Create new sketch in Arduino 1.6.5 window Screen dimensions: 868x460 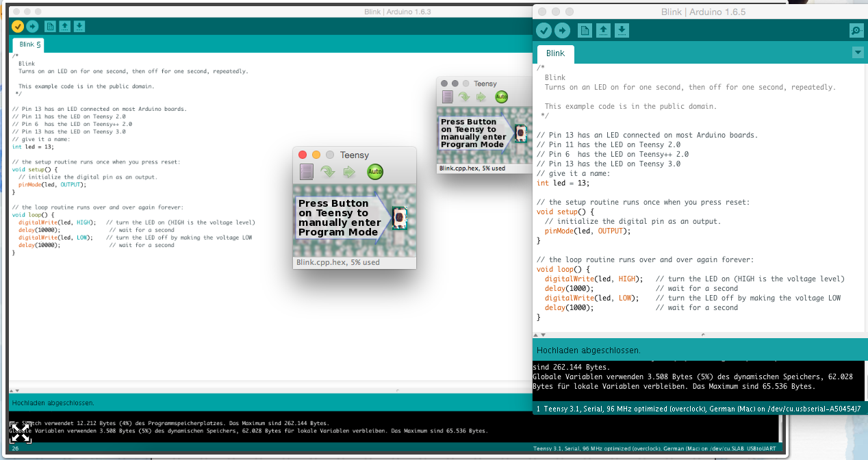(585, 30)
